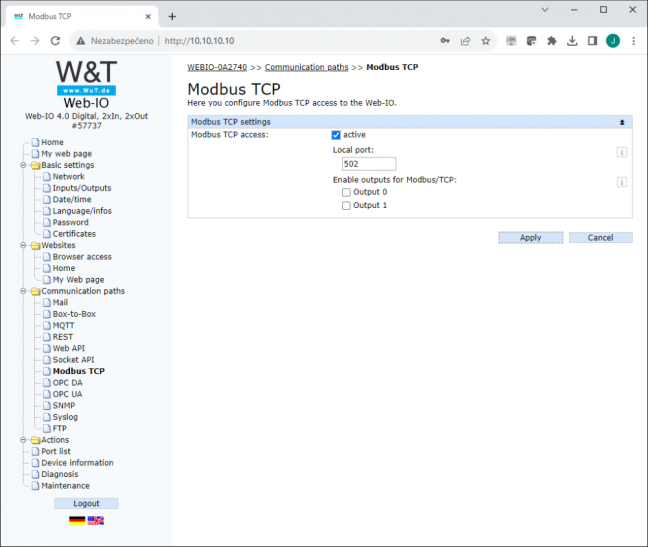The height and width of the screenshot is (547, 648).
Task: Open the Certificates page
Action: pos(74,234)
